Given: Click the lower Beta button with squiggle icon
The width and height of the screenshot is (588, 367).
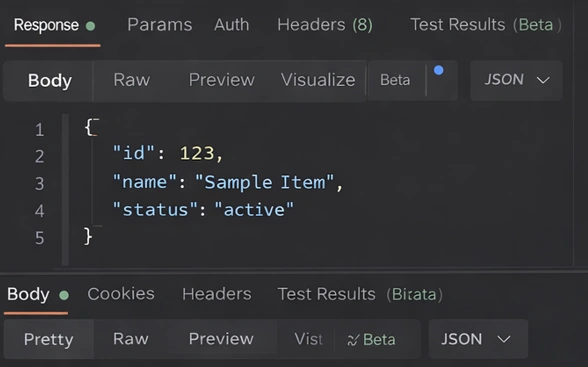Looking at the screenshot, I should [371, 340].
